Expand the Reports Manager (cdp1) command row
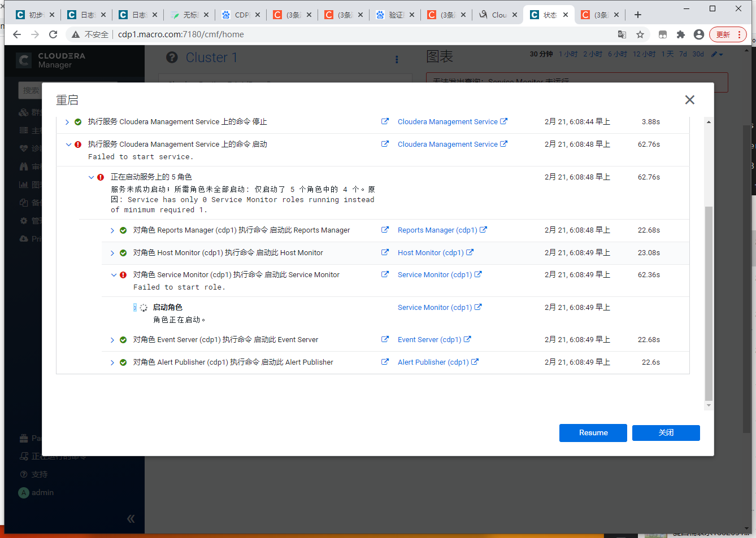The image size is (756, 538). click(112, 230)
